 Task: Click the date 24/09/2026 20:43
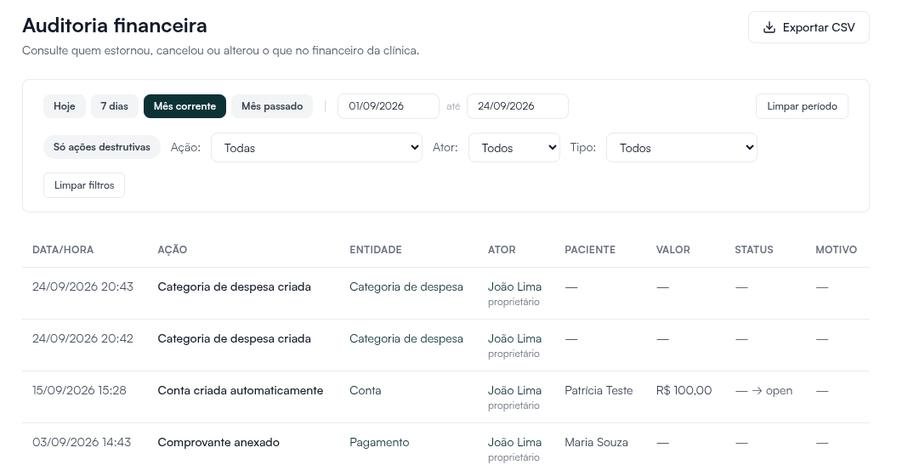(83, 287)
